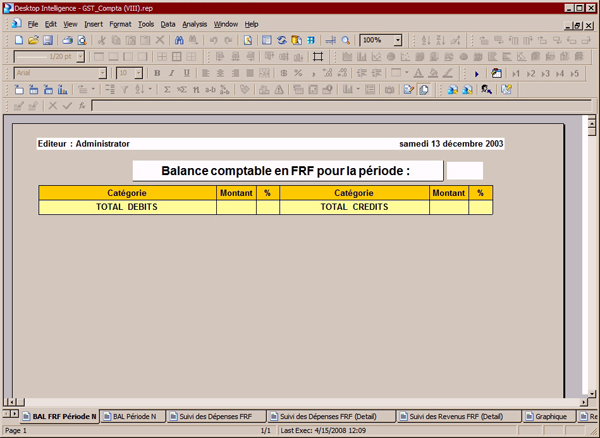Toggle Bold formatting
The width and height of the screenshot is (600, 438).
pyautogui.click(x=156, y=73)
